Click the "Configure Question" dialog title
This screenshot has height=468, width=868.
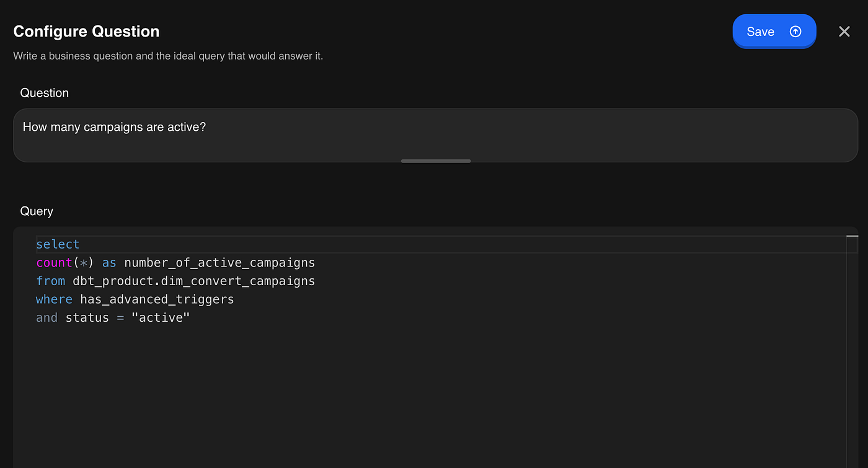86,32
